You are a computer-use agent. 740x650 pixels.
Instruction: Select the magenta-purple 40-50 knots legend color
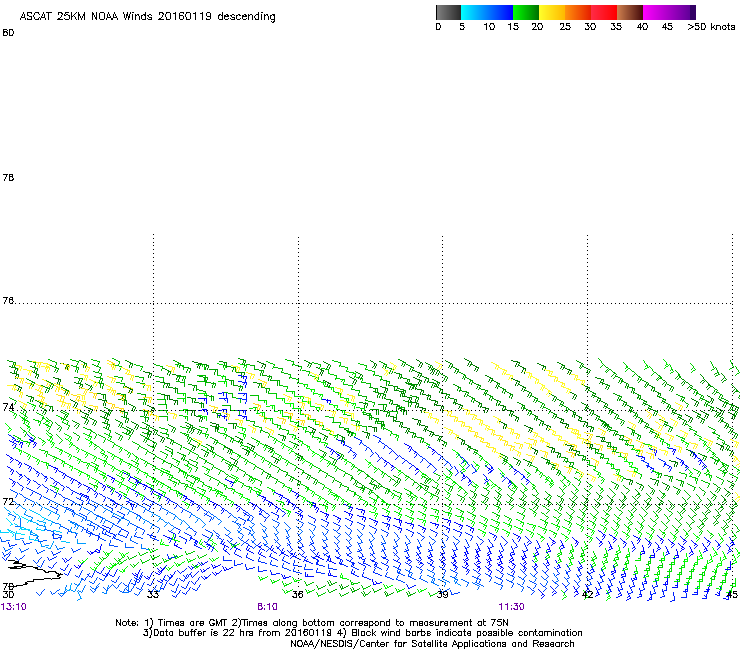(669, 12)
